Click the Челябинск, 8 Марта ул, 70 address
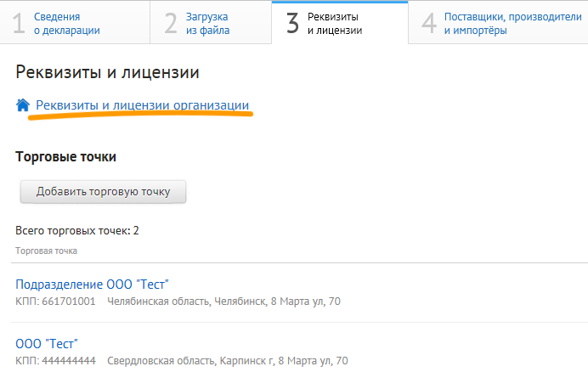The height and width of the screenshot is (372, 588). pyautogui.click(x=223, y=302)
